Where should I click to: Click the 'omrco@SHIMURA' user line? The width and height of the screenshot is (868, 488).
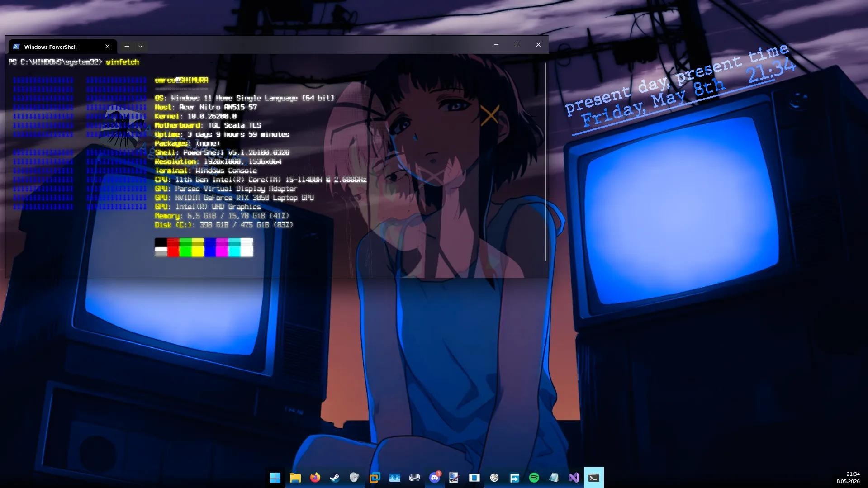point(181,80)
